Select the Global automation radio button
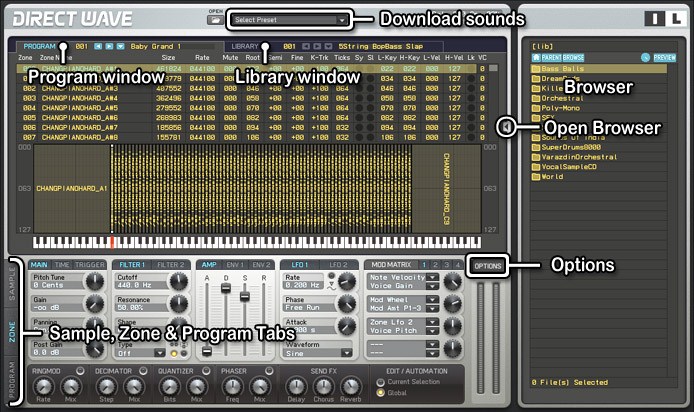 pyautogui.click(x=380, y=392)
